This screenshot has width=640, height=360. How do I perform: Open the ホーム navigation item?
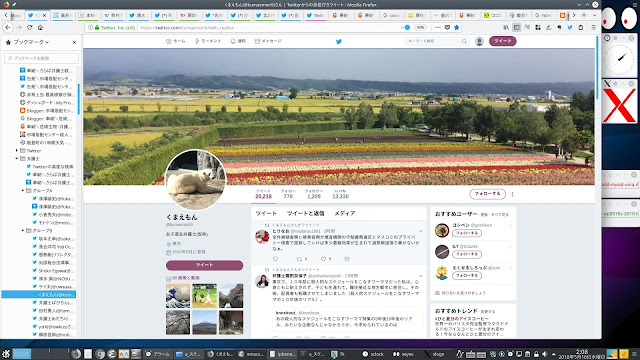(x=176, y=41)
